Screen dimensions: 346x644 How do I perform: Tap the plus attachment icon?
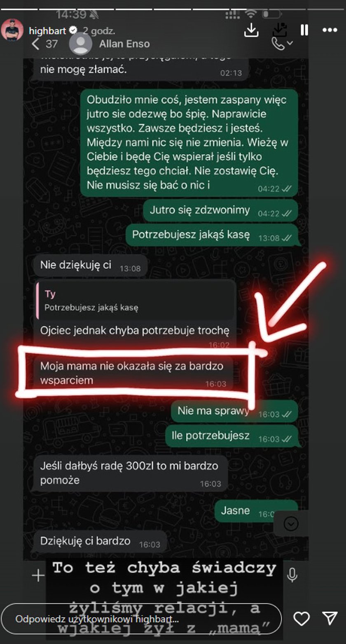pyautogui.click(x=38, y=575)
